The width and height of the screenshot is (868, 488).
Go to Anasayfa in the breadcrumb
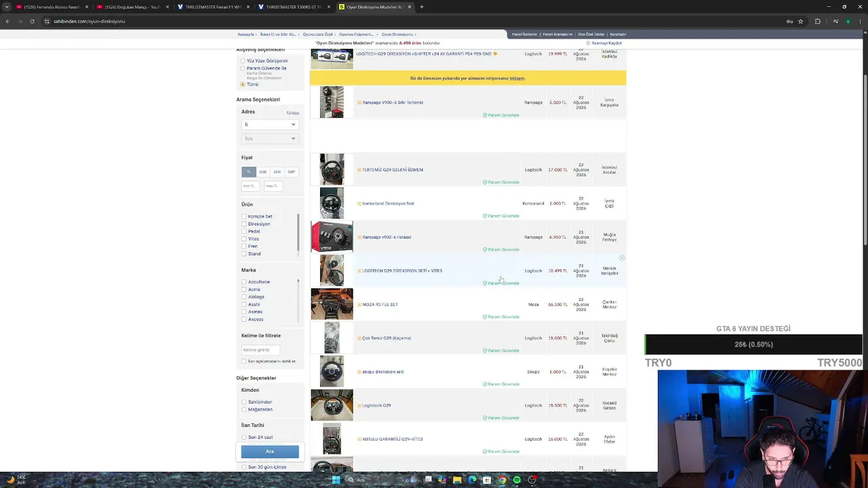coord(245,34)
